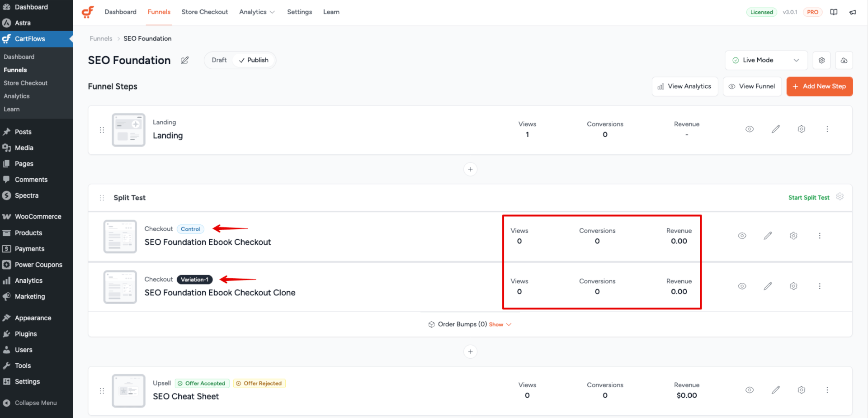Viewport: 868px width, 418px height.
Task: Go to Funnels via breadcrumb link
Action: pyautogui.click(x=101, y=38)
